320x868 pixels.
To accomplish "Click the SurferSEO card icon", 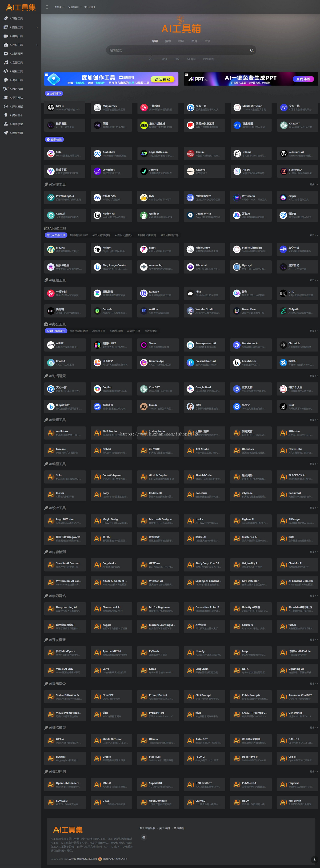I will tap(283, 171).
